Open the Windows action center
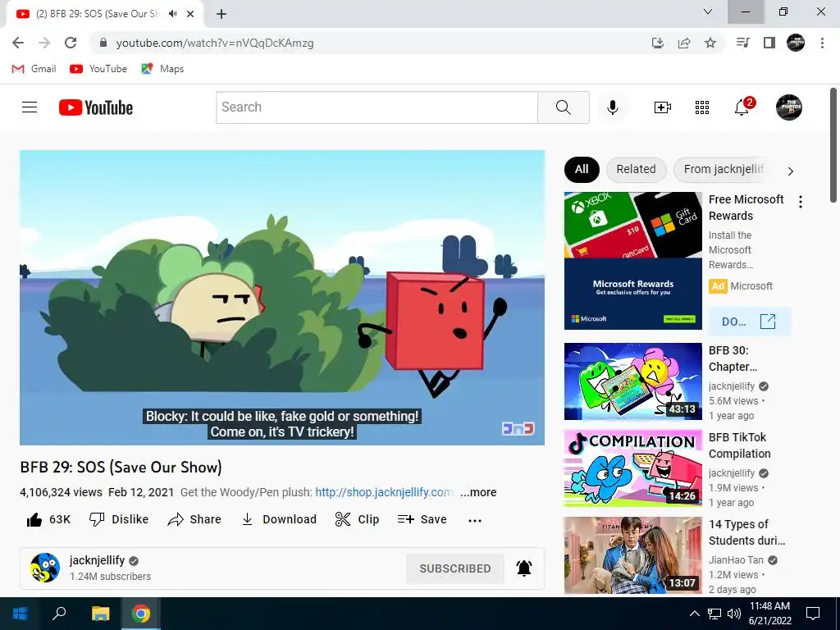The image size is (840, 630). click(813, 614)
